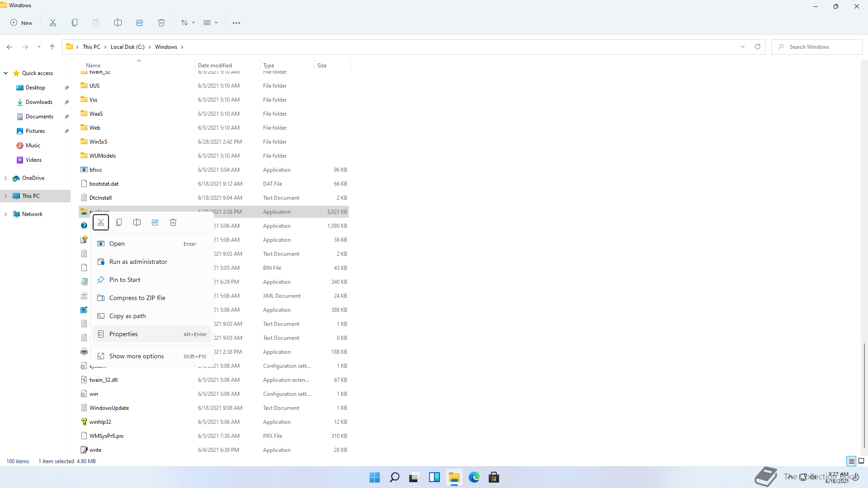The image size is (868, 488).
Task: Click the Share icon in the context menu
Action: 155,222
